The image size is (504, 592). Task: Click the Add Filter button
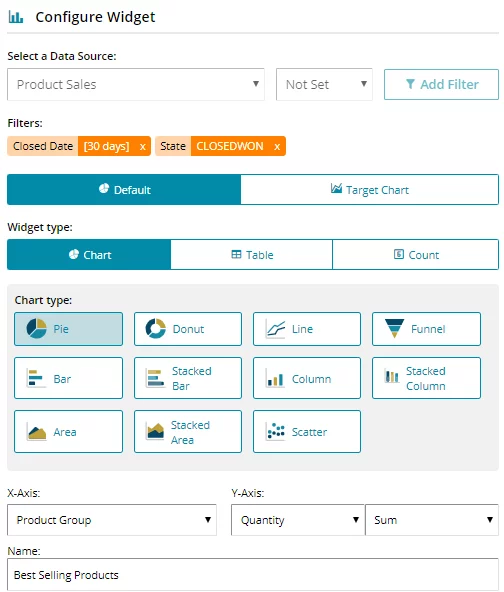pyautogui.click(x=441, y=85)
